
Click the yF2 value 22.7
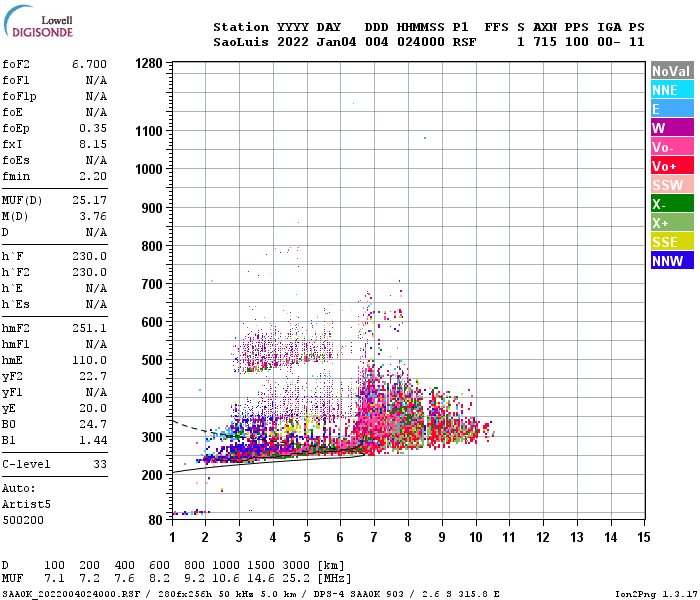pyautogui.click(x=93, y=376)
